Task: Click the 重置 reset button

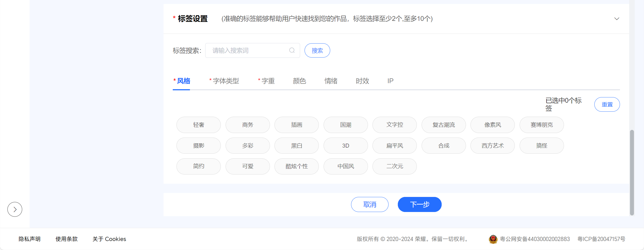Action: [607, 105]
